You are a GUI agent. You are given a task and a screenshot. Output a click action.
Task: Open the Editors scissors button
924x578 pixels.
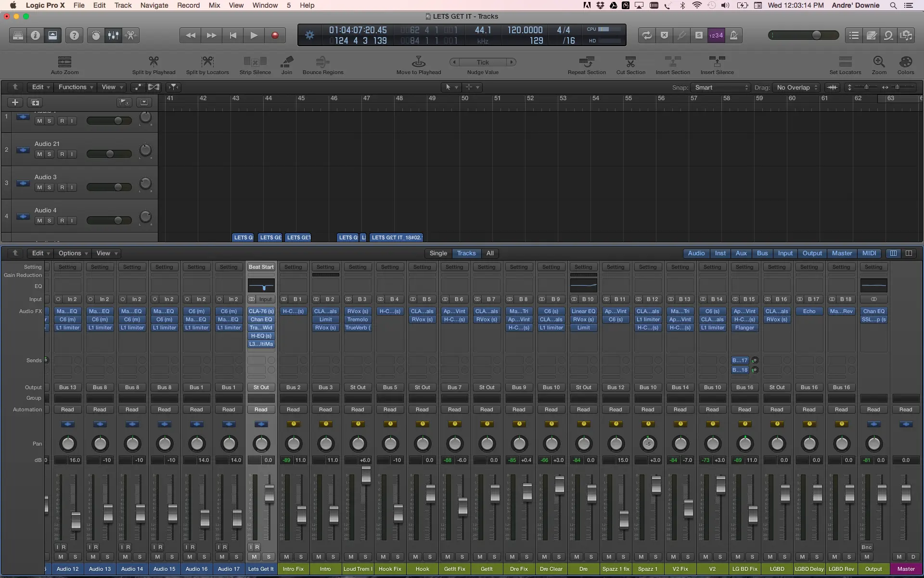coord(131,35)
